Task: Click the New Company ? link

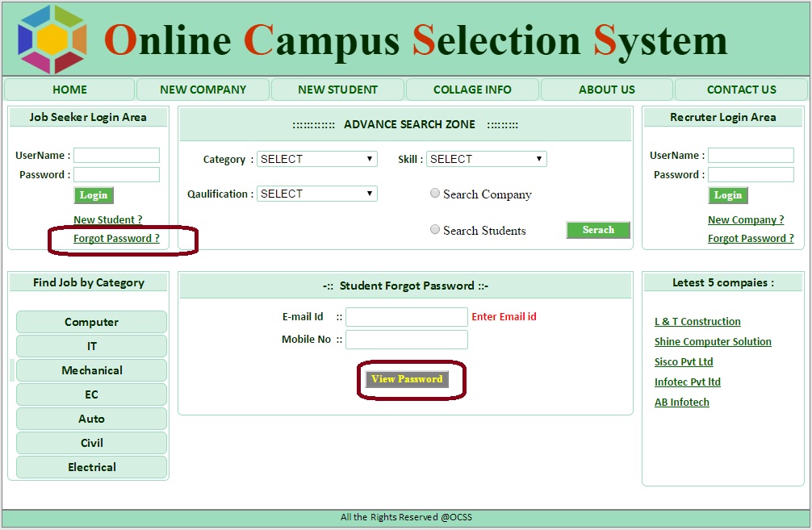Action: [746, 219]
